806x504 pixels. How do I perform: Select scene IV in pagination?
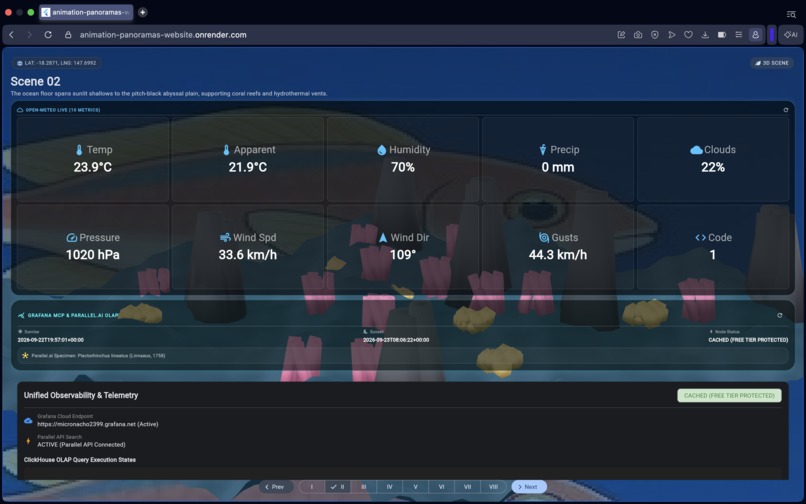pyautogui.click(x=390, y=487)
